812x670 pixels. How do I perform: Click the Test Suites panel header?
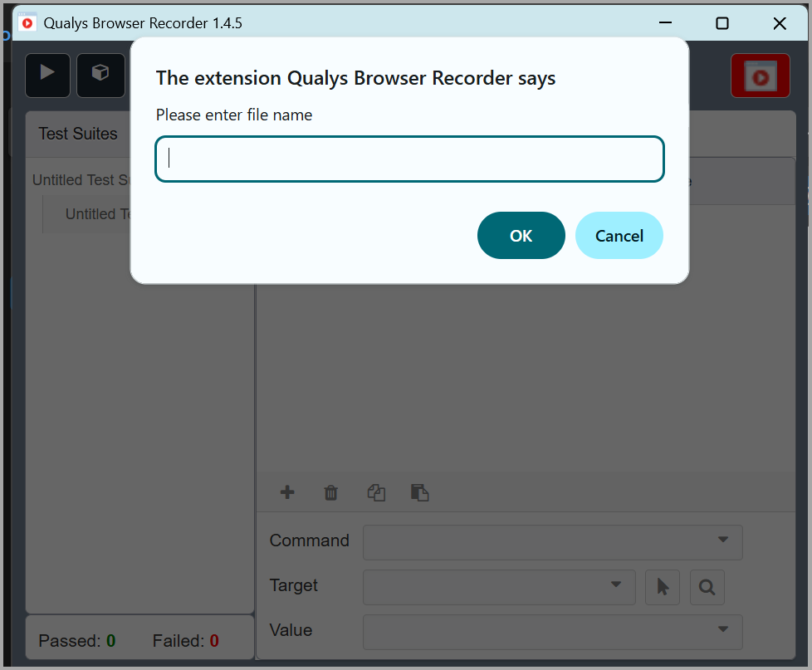78,134
